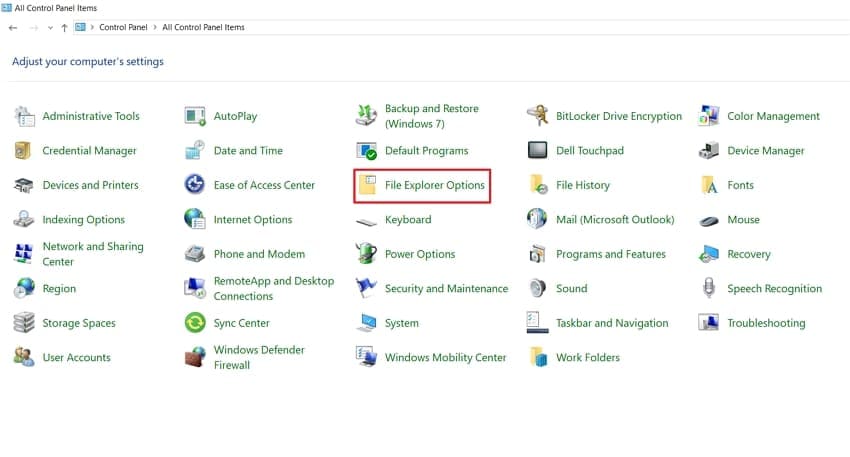Open the Programs and Features icon
The width and height of the screenshot is (850, 457).
[x=537, y=254]
